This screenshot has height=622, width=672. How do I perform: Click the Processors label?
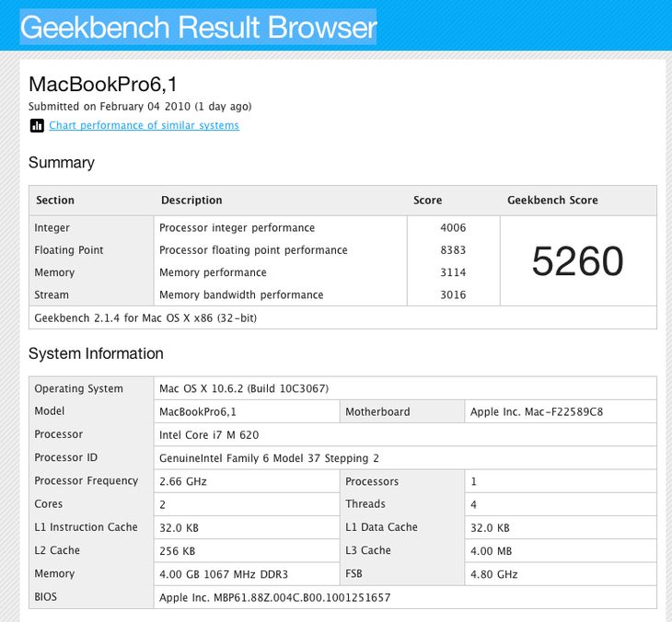pyautogui.click(x=372, y=481)
